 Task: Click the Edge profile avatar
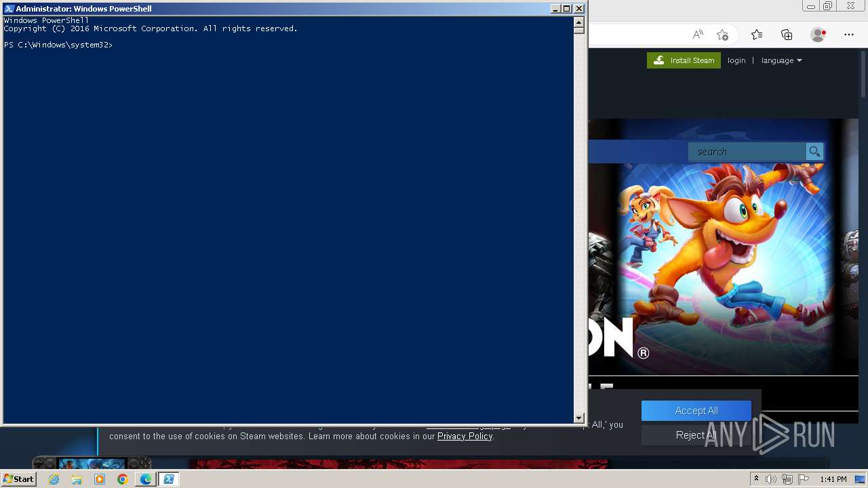[818, 35]
